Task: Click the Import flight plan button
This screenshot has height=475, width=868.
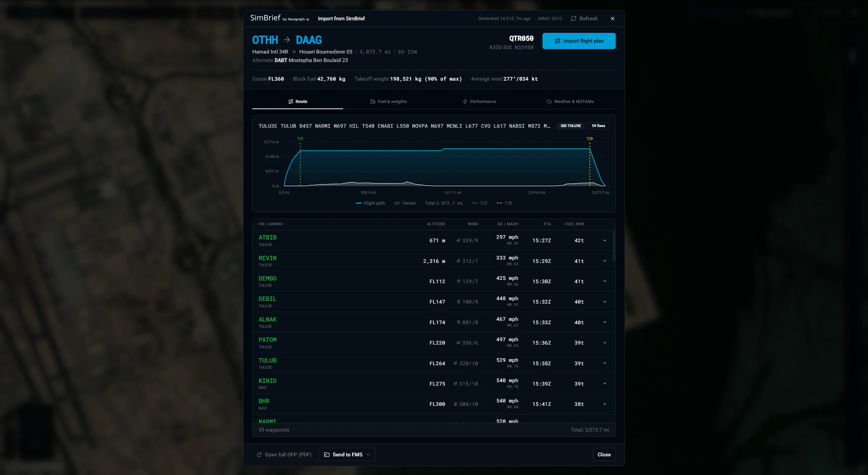Action: (x=579, y=41)
